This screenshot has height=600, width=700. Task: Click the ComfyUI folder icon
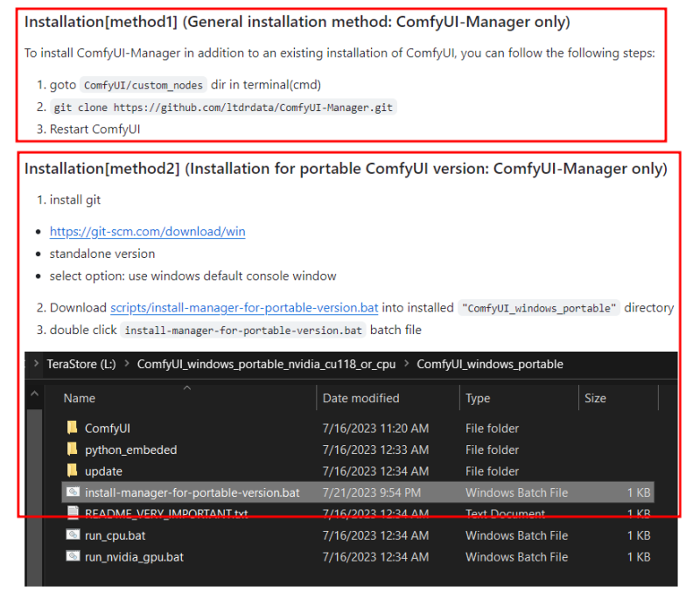click(73, 429)
